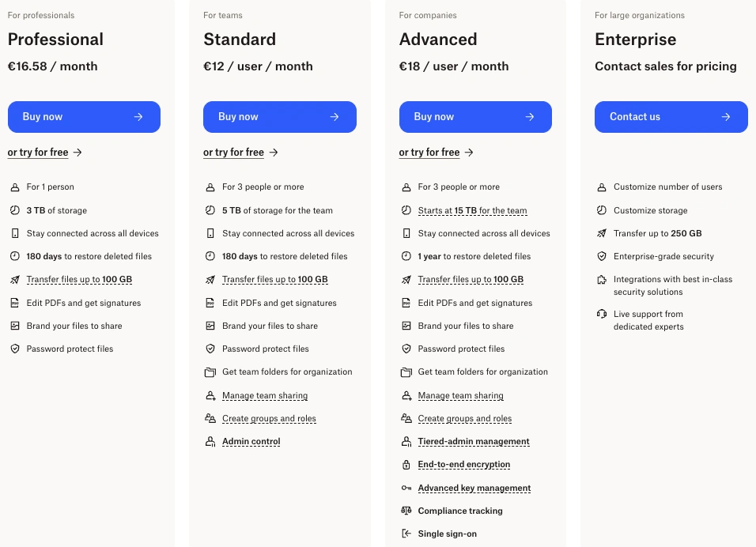Click the Single sign-on arrow icon
Viewport: 756px width, 547px height.
pyautogui.click(x=406, y=534)
